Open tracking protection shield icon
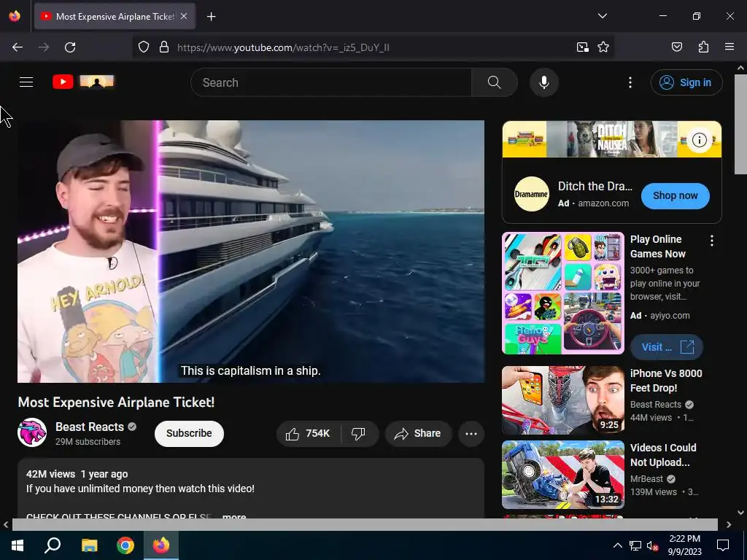Image resolution: width=747 pixels, height=560 pixels. click(x=144, y=47)
